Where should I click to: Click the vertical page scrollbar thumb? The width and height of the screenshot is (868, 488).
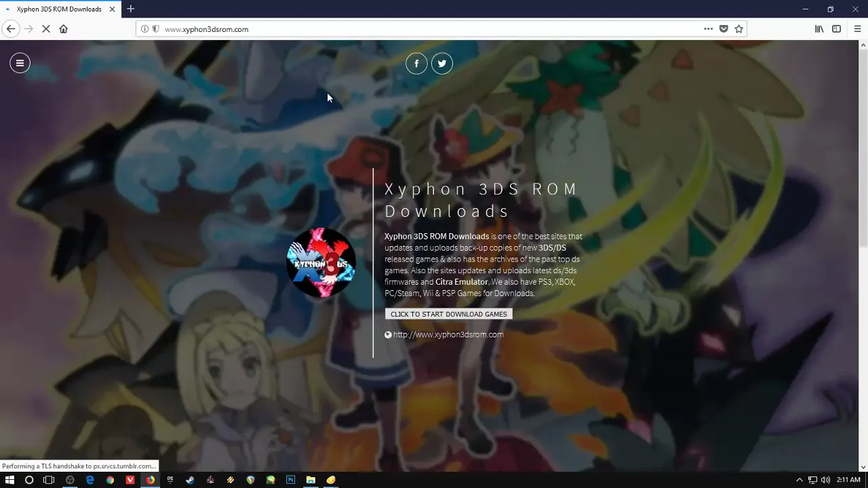863,148
